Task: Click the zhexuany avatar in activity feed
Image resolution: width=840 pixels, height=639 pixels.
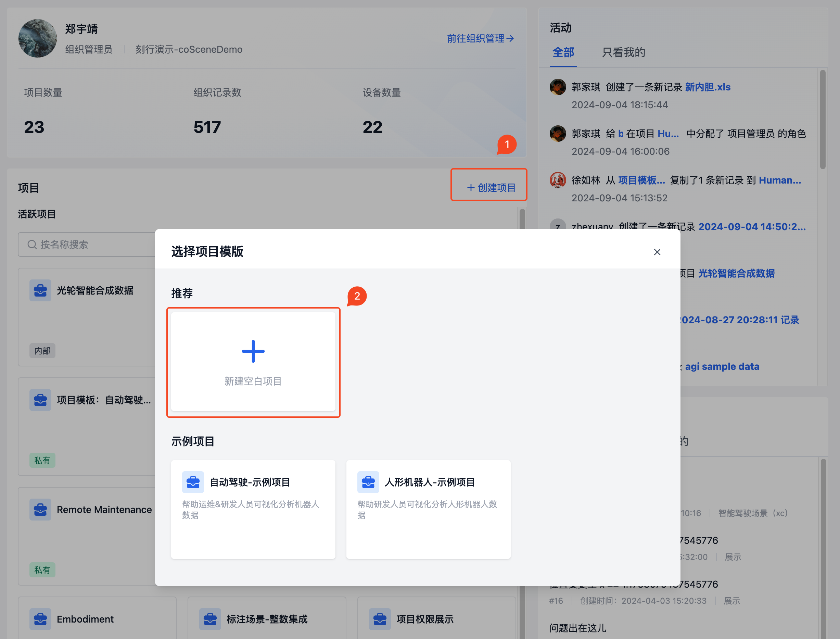Action: (x=558, y=224)
